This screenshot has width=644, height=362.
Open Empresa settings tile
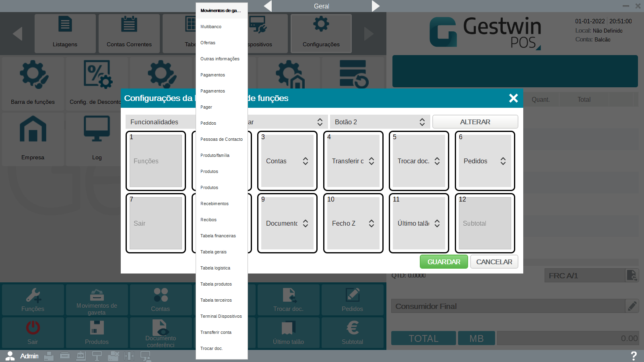pyautogui.click(x=33, y=139)
